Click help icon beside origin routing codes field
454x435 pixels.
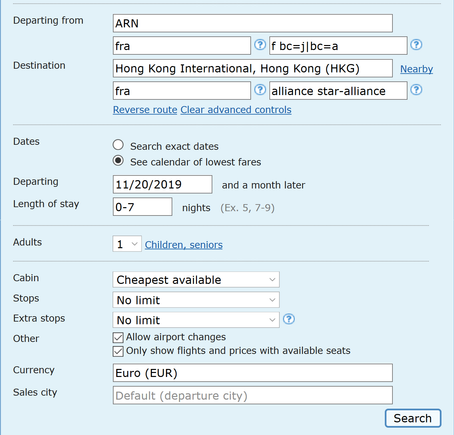pos(260,45)
